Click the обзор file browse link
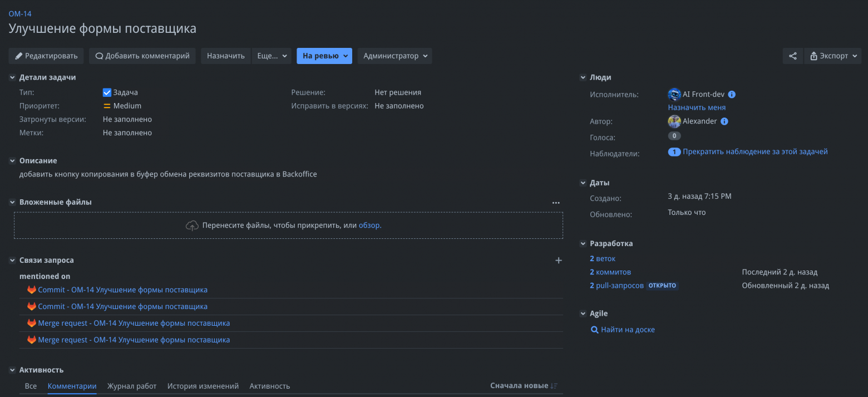The height and width of the screenshot is (397, 868). pos(370,226)
